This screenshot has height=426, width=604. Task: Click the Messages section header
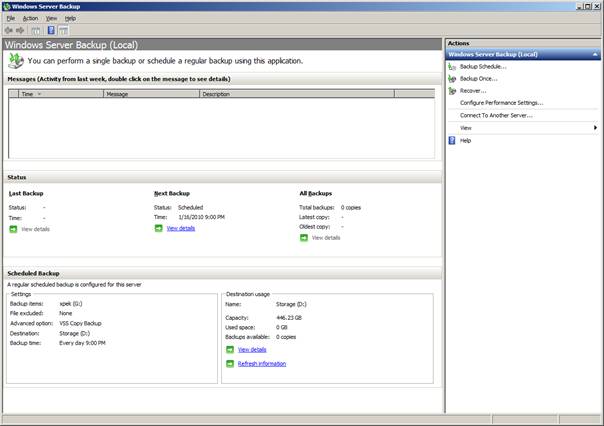pos(223,79)
